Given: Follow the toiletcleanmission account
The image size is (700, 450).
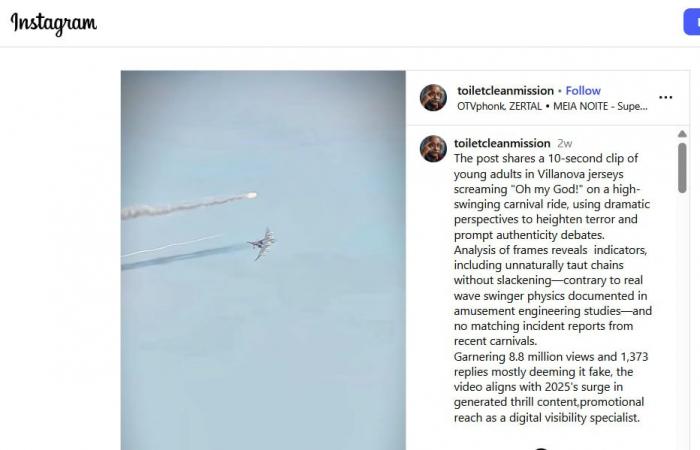Looking at the screenshot, I should pyautogui.click(x=583, y=91).
